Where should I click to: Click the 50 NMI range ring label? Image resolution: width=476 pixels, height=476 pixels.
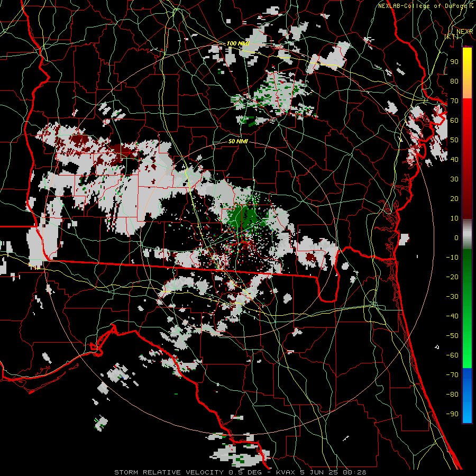[238, 141]
